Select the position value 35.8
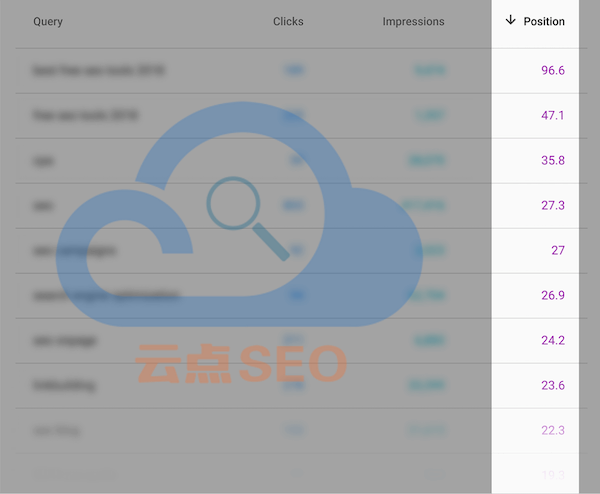Screen dimensions: 600x494 553,160
